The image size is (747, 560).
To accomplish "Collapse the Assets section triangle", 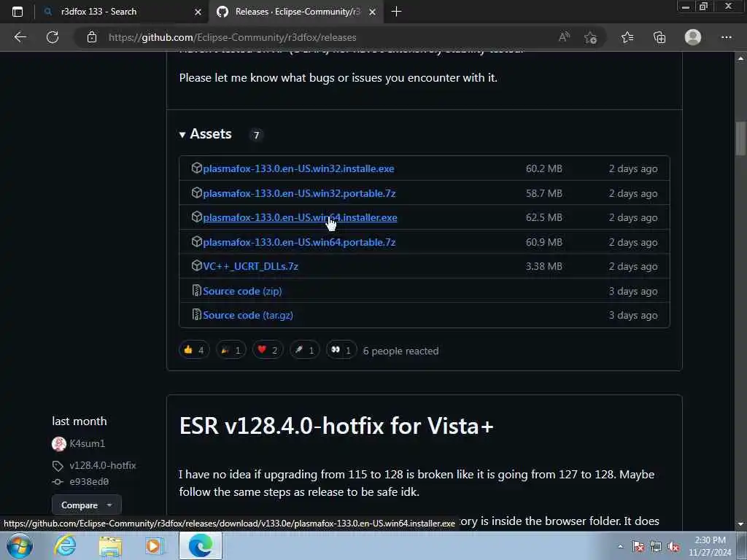I will [x=182, y=135].
